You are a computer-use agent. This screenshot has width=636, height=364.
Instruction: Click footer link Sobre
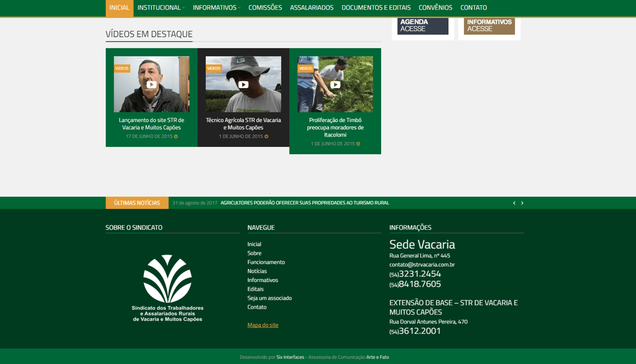coord(254,253)
